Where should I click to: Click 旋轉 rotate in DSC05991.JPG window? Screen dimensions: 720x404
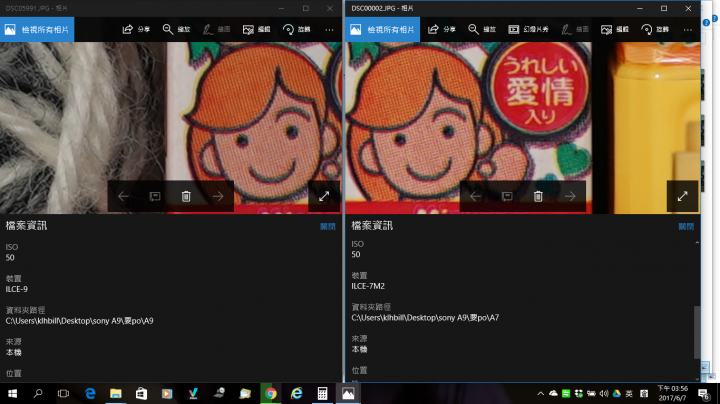(297, 29)
